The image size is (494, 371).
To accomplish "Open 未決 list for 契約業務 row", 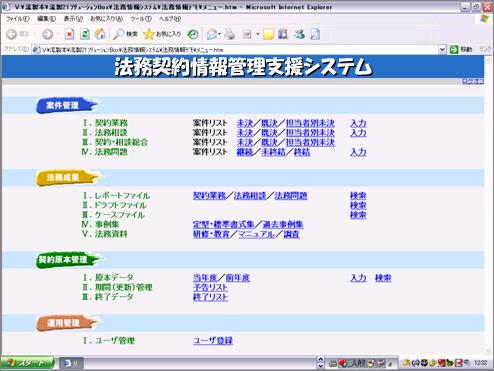I will pos(245,123).
